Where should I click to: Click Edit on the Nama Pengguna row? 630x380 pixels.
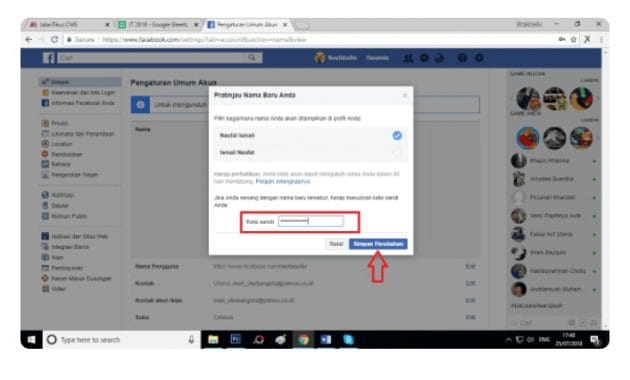(470, 266)
